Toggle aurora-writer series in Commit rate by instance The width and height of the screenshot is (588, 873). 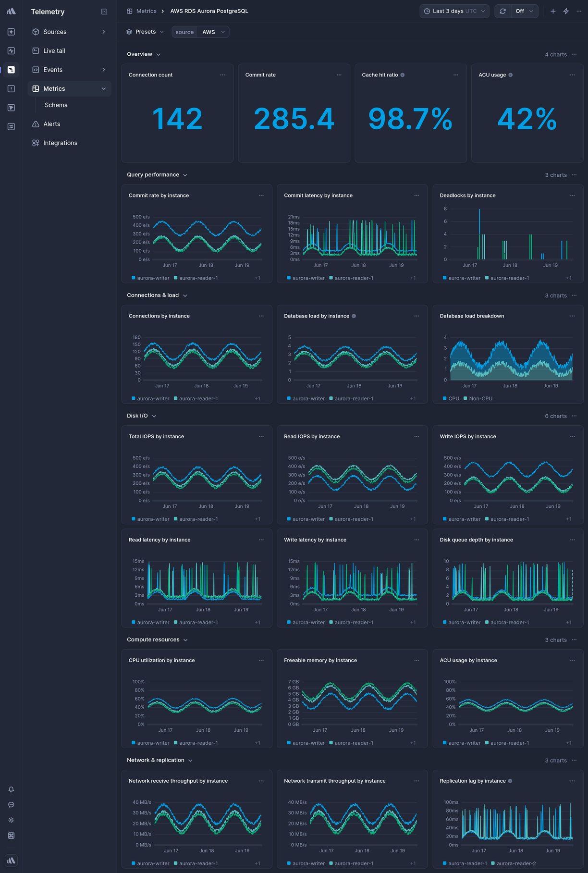pyautogui.click(x=150, y=278)
